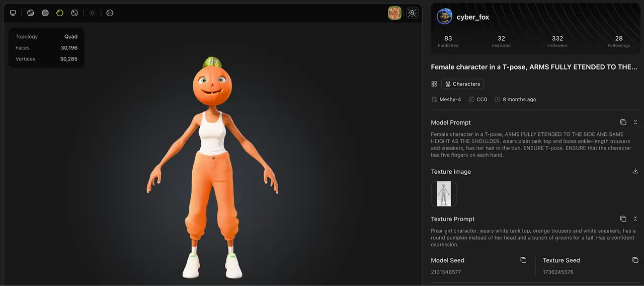
Task: Open cyber_fox profile avatar
Action: 444,17
